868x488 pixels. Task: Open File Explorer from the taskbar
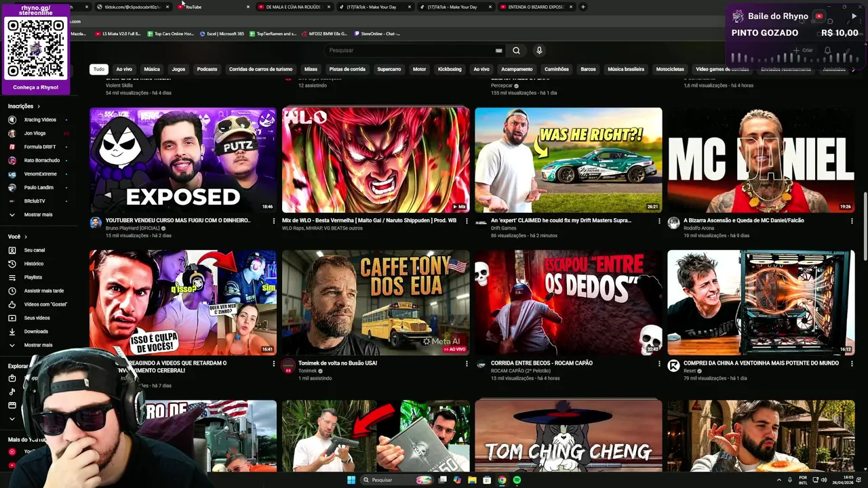coord(472,480)
